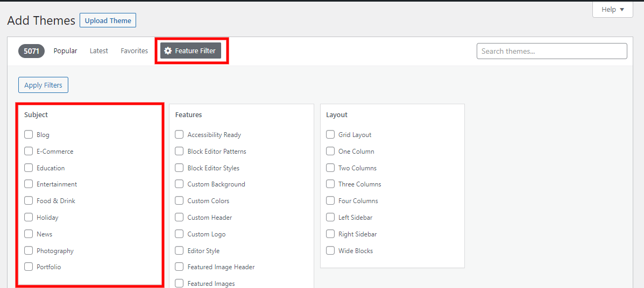Enable Block Editor Patterns filter
This screenshot has width=644, height=288.
coord(179,151)
